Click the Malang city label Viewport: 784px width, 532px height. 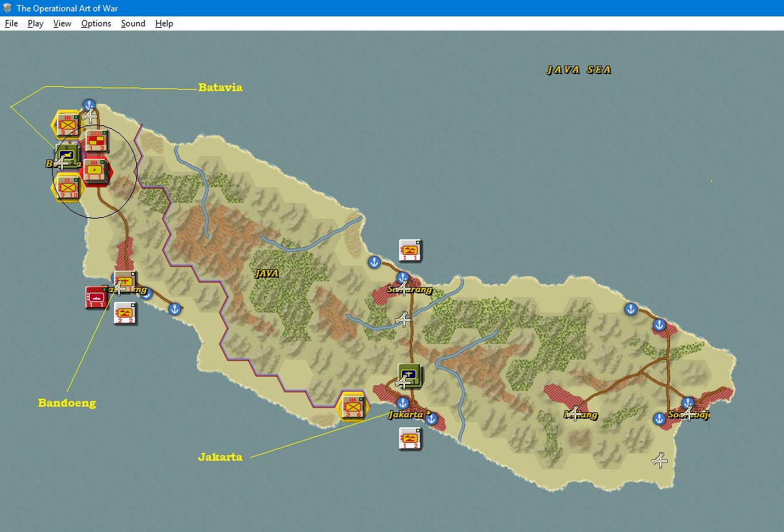coord(580,414)
